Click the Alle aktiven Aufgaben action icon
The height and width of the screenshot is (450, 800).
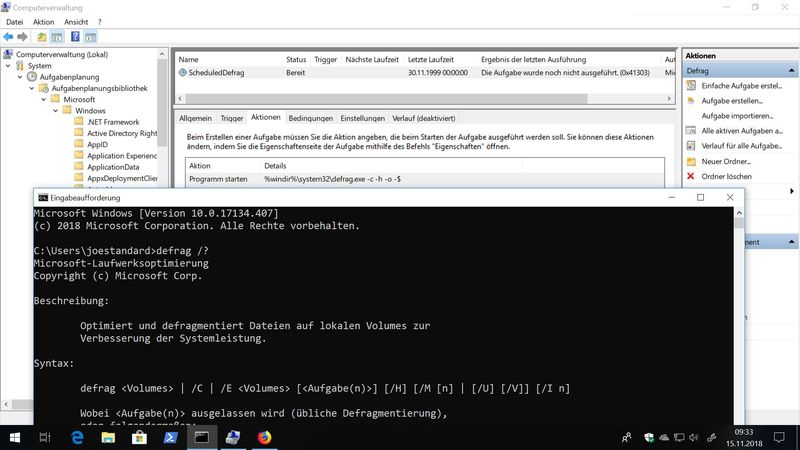(691, 131)
